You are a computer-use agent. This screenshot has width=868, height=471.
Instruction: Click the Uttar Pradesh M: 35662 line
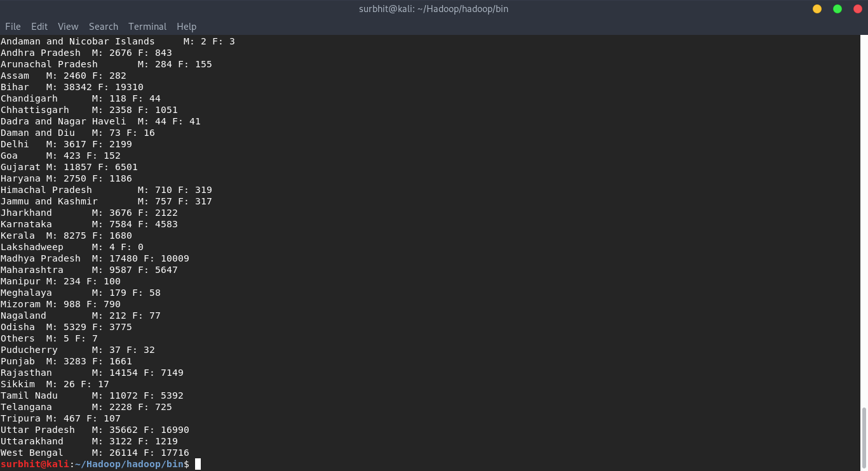click(x=95, y=430)
